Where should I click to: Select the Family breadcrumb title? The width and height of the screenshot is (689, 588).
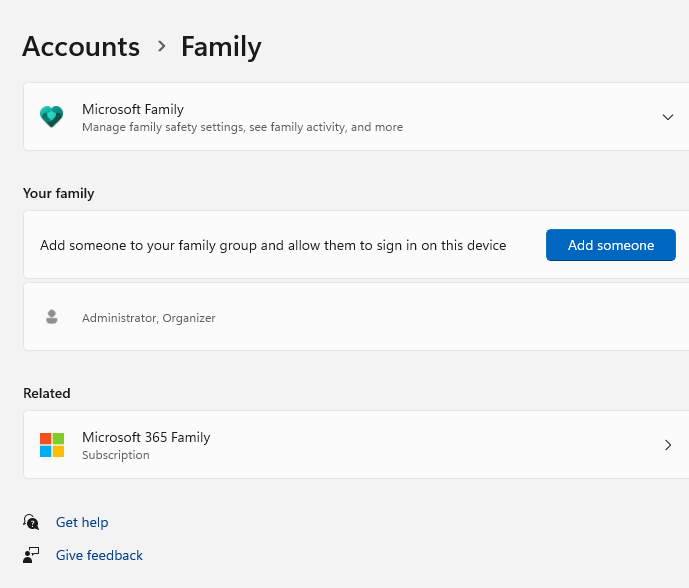(221, 46)
